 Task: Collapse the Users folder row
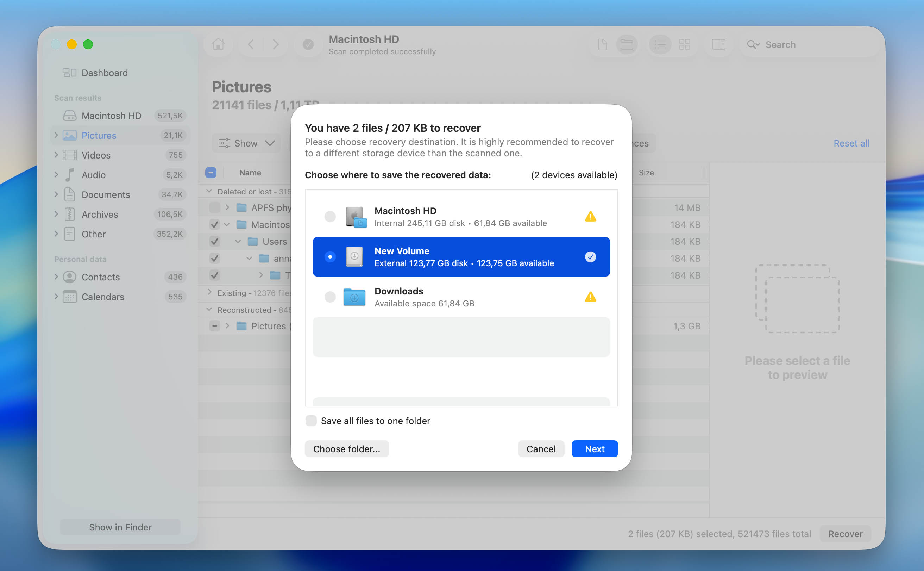(238, 241)
